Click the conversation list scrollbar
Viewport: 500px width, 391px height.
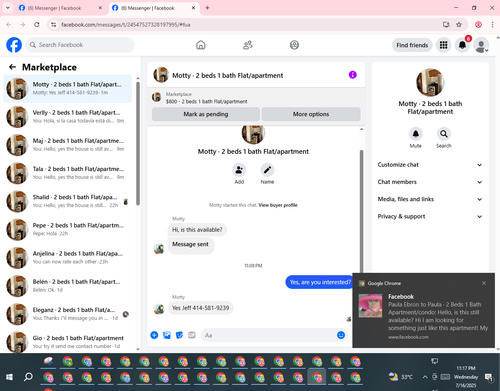(138, 143)
